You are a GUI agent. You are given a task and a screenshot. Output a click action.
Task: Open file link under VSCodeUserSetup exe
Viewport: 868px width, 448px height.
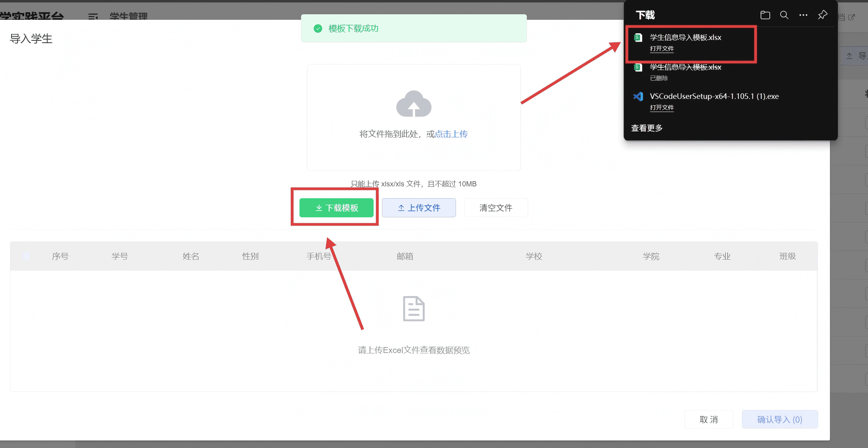pyautogui.click(x=662, y=108)
